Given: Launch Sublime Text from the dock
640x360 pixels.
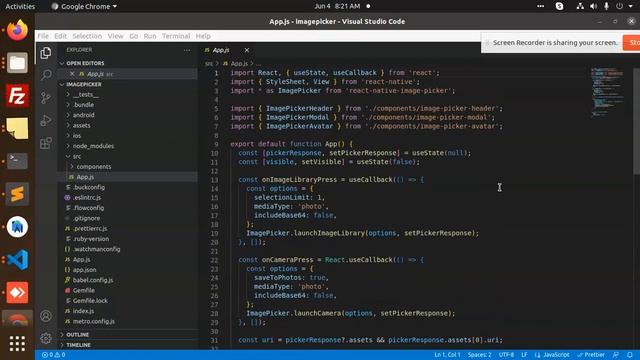Looking at the screenshot, I should click(17, 194).
